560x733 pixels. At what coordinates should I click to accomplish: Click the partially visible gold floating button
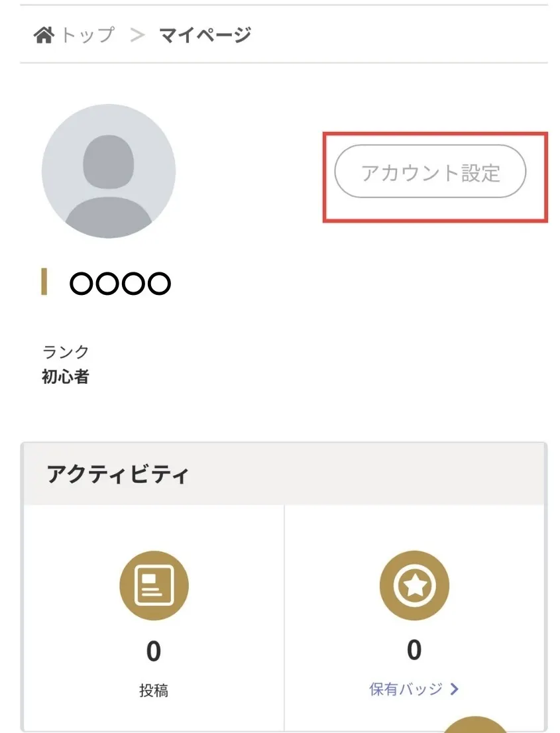click(x=475, y=724)
